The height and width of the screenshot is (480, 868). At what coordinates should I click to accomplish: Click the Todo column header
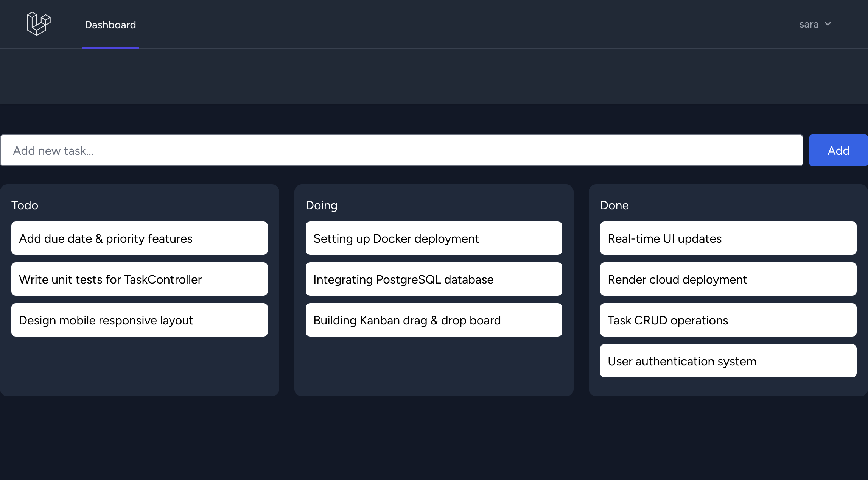(25, 205)
